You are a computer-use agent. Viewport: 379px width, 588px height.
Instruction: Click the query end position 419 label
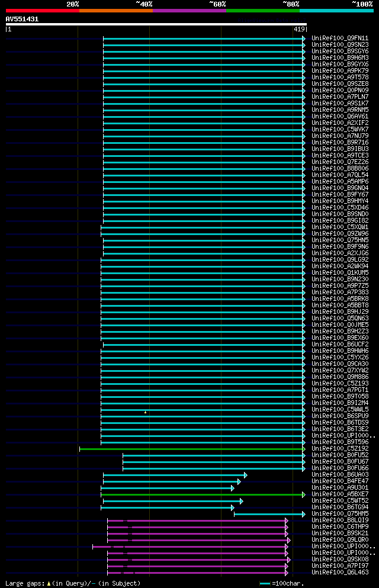pyautogui.click(x=299, y=29)
